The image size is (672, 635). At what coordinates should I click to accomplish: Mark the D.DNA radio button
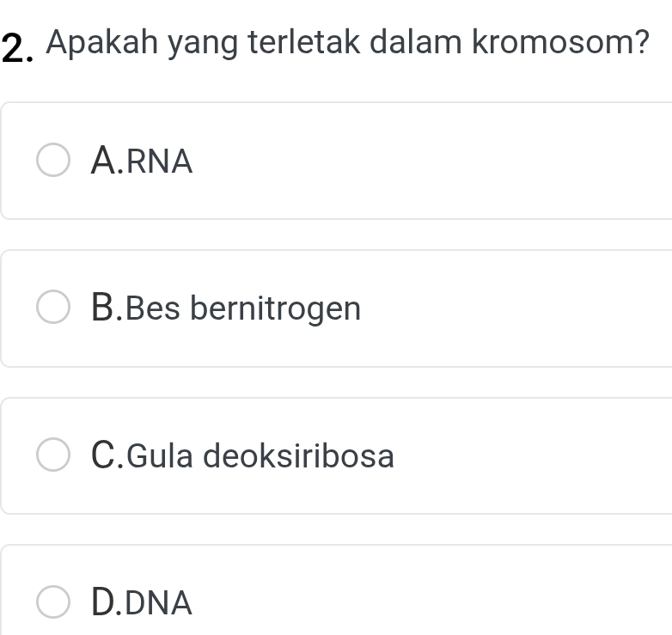click(53, 602)
